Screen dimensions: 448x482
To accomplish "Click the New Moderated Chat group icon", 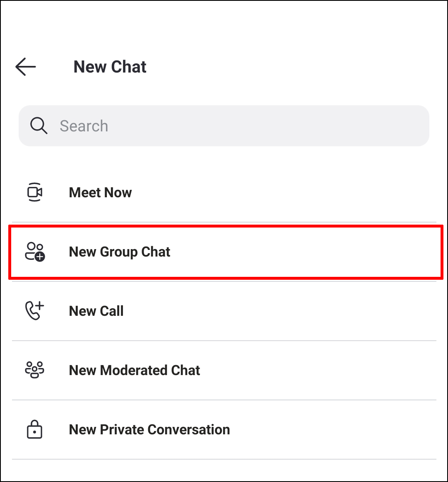I will (35, 370).
